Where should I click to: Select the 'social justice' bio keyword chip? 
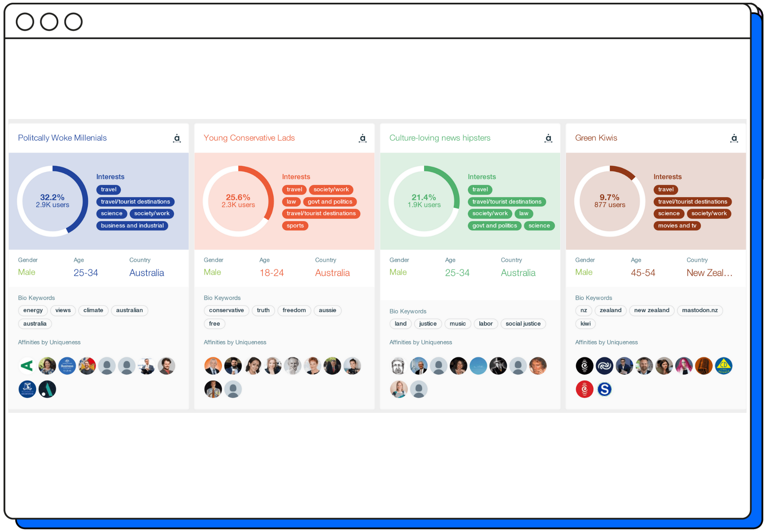point(523,324)
